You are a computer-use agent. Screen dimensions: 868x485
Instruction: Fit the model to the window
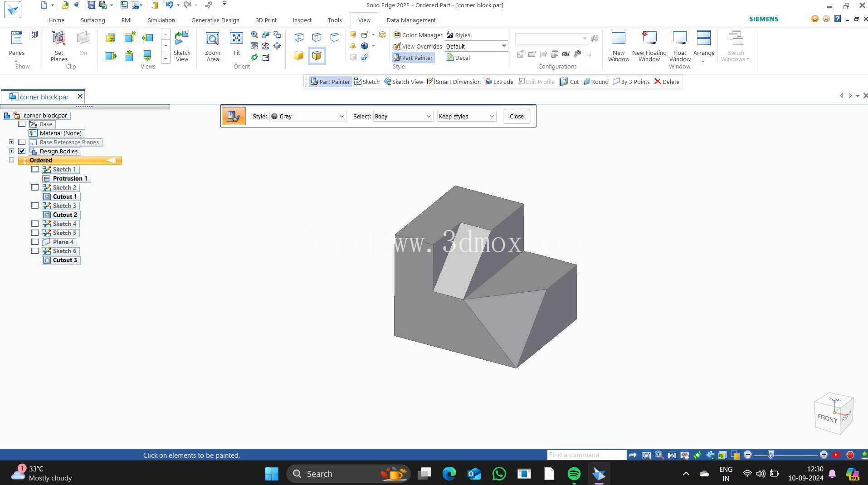click(237, 44)
